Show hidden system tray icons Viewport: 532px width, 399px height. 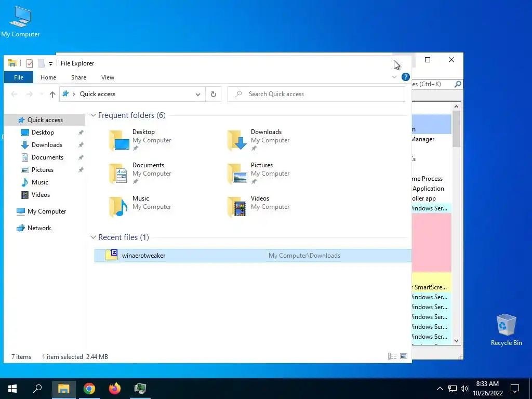point(440,389)
